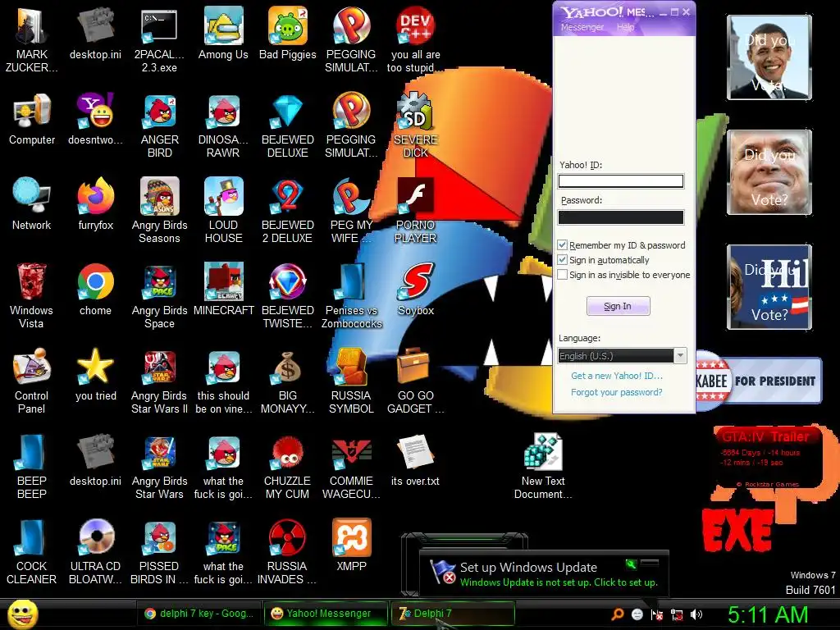Image resolution: width=840 pixels, height=630 pixels.
Task: Click the 5:11 AM taskbar clock
Action: tap(768, 614)
